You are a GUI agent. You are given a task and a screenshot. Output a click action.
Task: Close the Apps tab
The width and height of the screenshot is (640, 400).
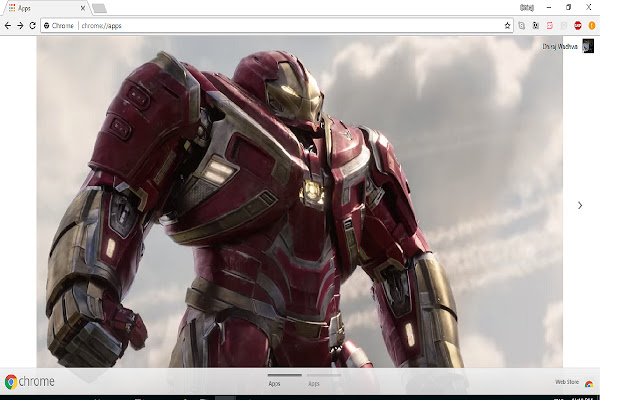coord(83,8)
